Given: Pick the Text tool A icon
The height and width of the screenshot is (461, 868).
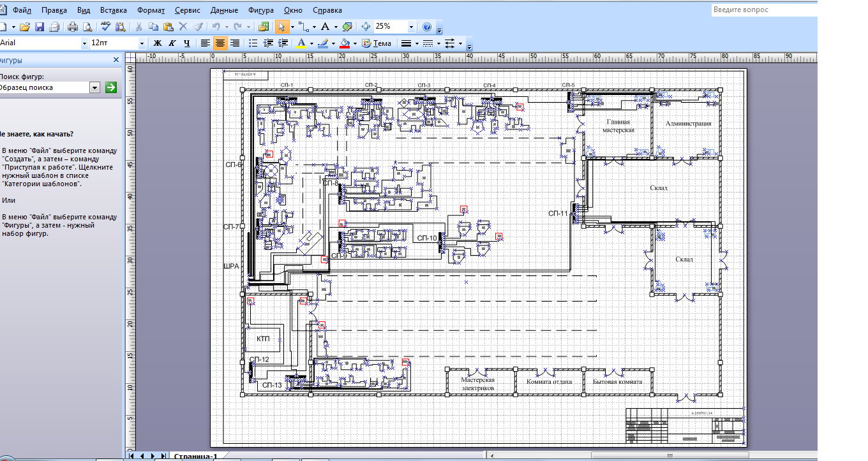Looking at the screenshot, I should point(325,27).
